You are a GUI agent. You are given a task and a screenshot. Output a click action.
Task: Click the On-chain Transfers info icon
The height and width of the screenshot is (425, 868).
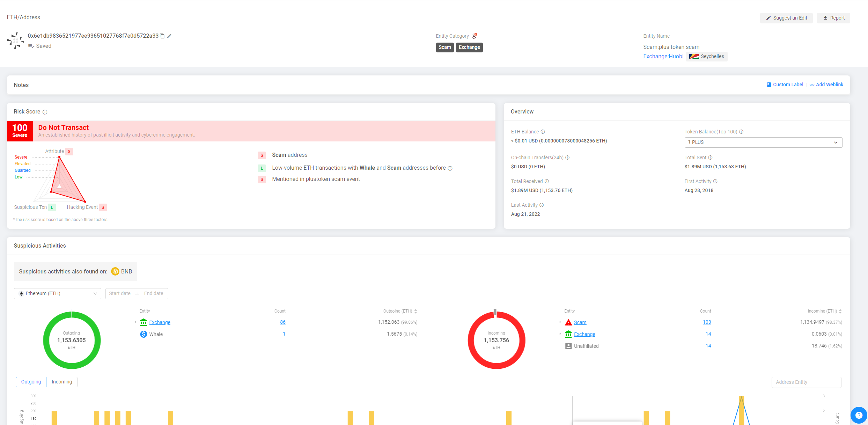click(567, 157)
